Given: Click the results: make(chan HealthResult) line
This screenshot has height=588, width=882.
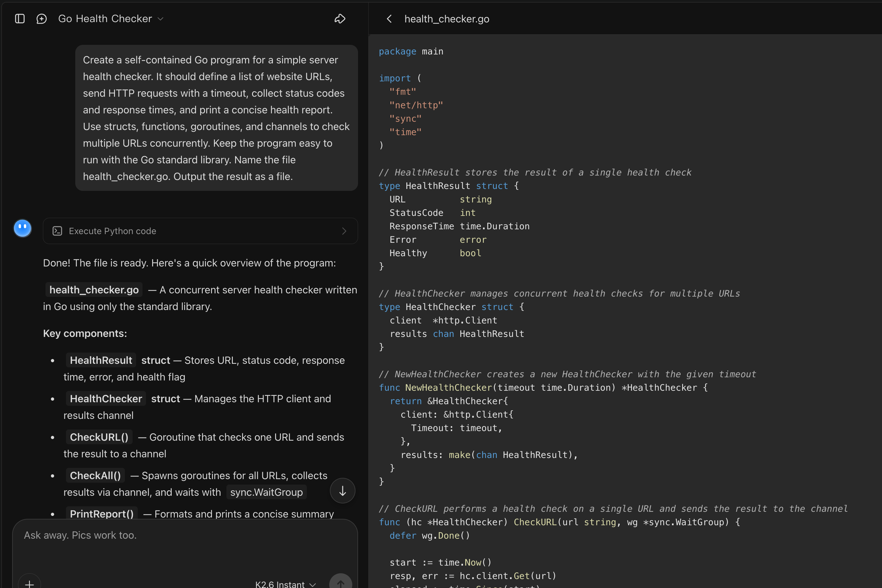Looking at the screenshot, I should [489, 455].
